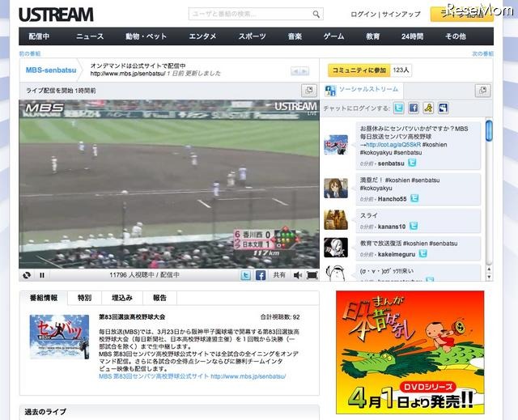This screenshot has height=420, width=518.
Task: Click the senbatsu chat avatar
Action: [x=336, y=145]
